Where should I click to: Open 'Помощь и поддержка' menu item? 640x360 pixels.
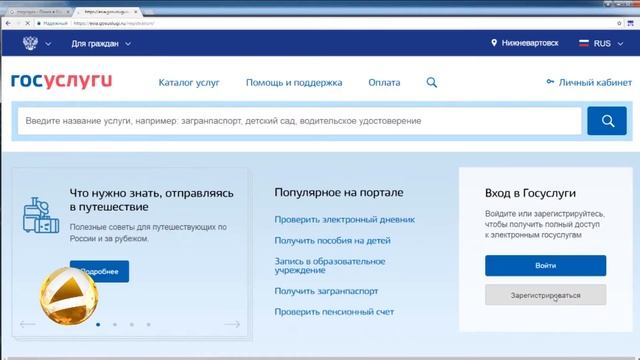pyautogui.click(x=294, y=82)
